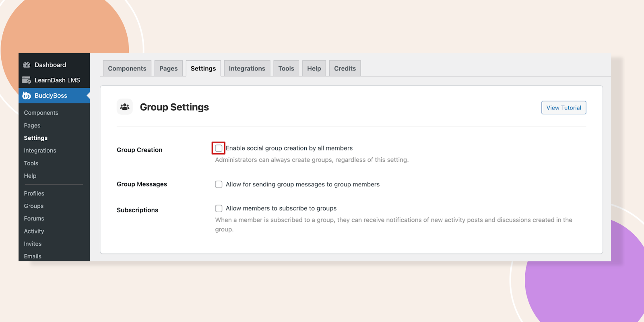Click the BuddyBoss logo icon
The height and width of the screenshot is (322, 644).
(27, 95)
